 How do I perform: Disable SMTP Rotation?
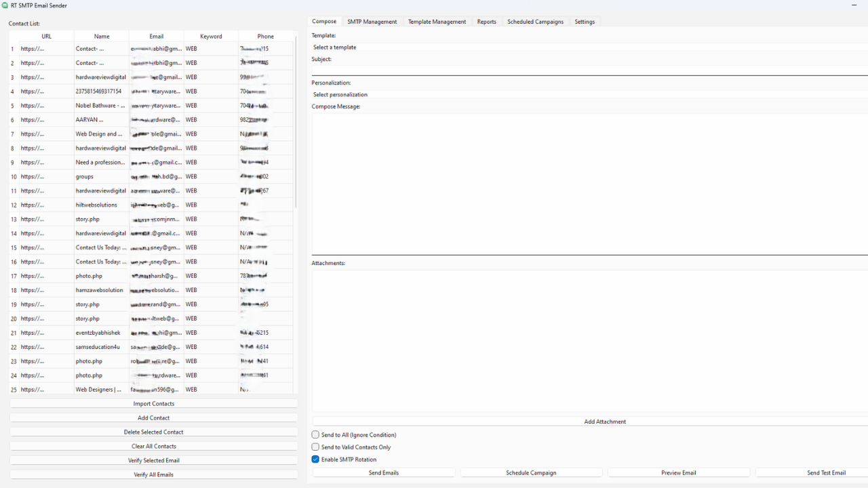click(x=315, y=459)
